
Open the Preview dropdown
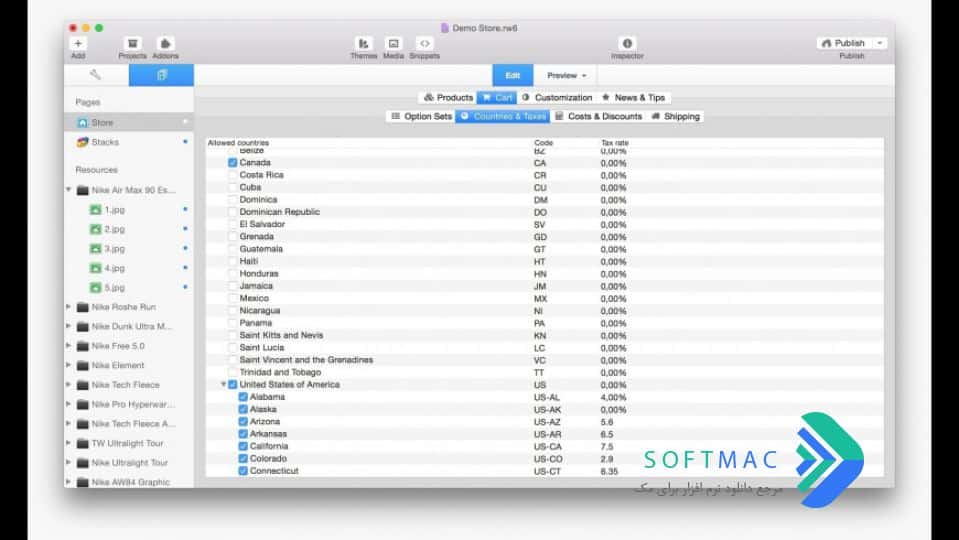click(566, 75)
